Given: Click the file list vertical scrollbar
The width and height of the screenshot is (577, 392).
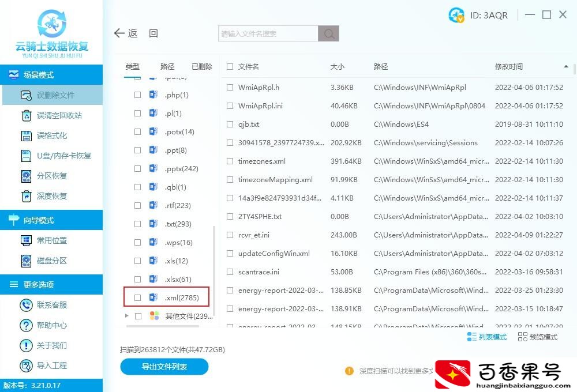Looking at the screenshot, I should click(575, 70).
